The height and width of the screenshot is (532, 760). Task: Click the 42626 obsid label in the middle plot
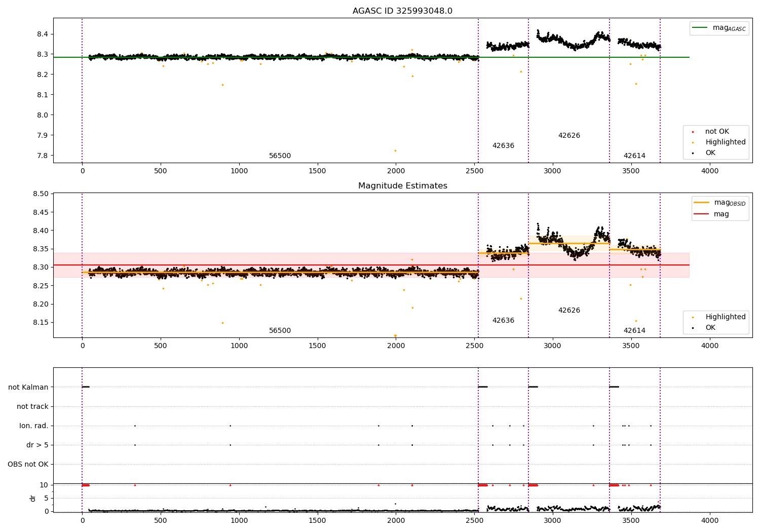tap(569, 311)
